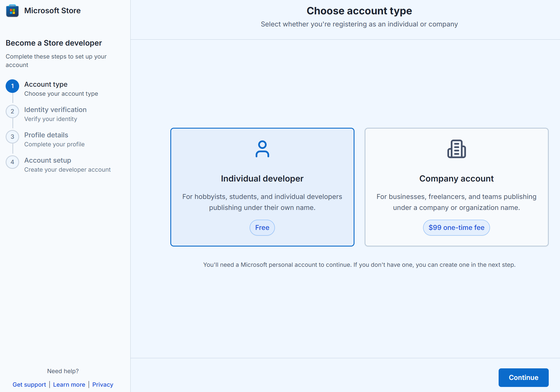This screenshot has width=560, height=392.
Task: Click the step 2 Identity verification circle
Action: 12,111
